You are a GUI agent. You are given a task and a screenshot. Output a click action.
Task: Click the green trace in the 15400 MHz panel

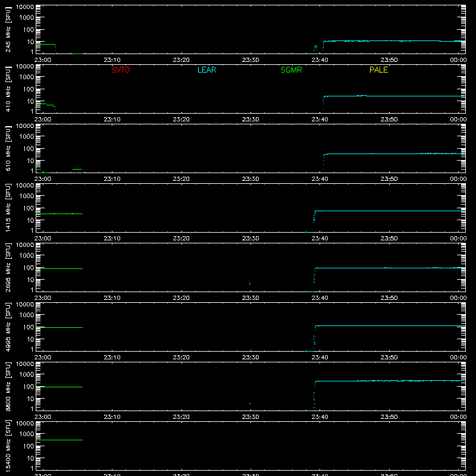59,440
